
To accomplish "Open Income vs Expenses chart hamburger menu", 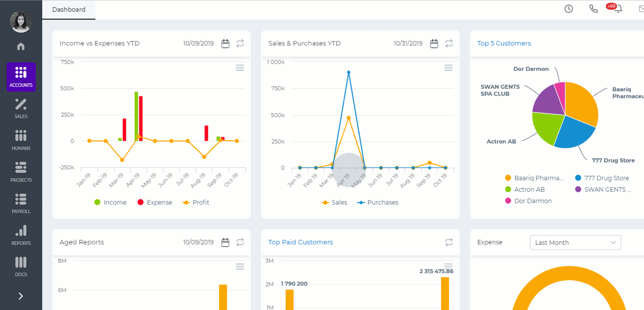I will pyautogui.click(x=240, y=68).
